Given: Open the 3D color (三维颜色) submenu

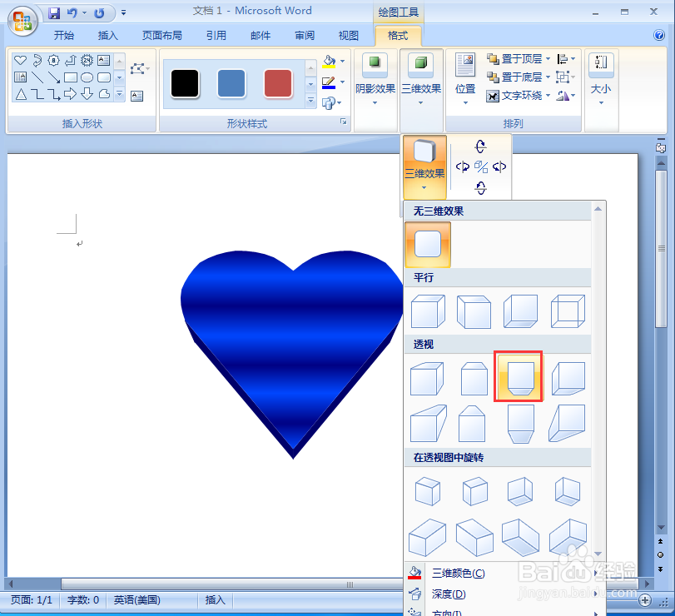Looking at the screenshot, I should (504, 574).
